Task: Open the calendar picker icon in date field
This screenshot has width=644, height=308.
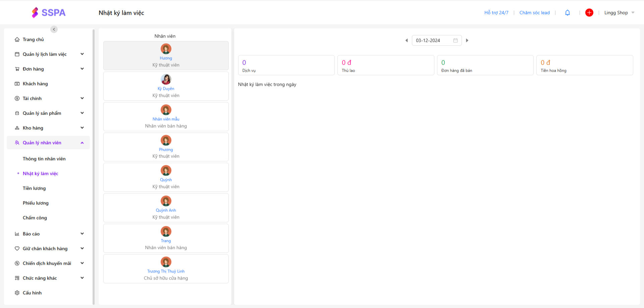Action: (x=455, y=41)
